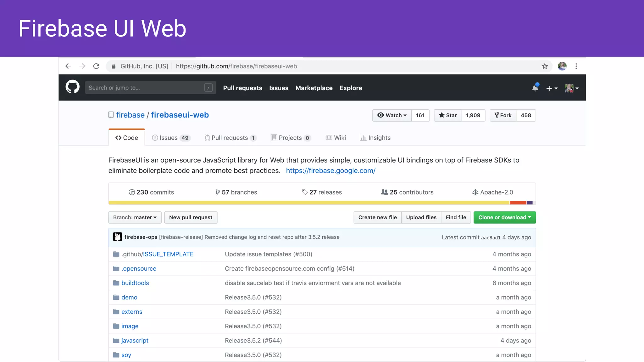Open the firebase organization link
This screenshot has height=362, width=644.
pos(130,115)
